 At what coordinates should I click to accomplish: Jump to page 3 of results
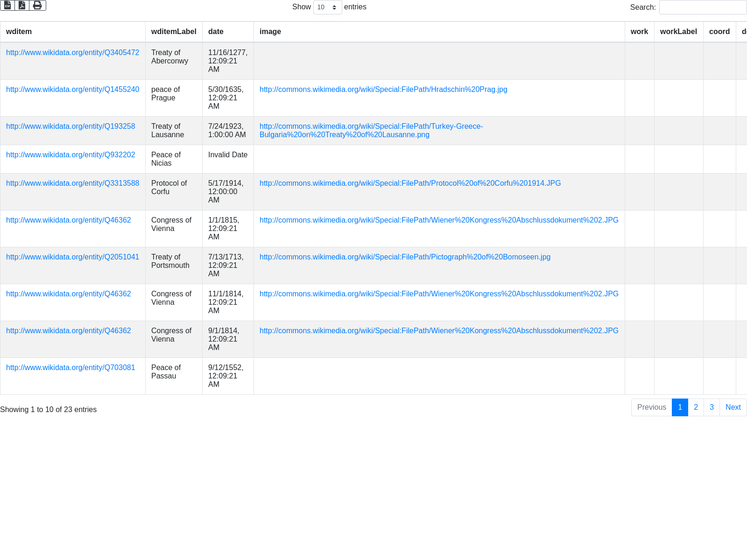click(712, 407)
